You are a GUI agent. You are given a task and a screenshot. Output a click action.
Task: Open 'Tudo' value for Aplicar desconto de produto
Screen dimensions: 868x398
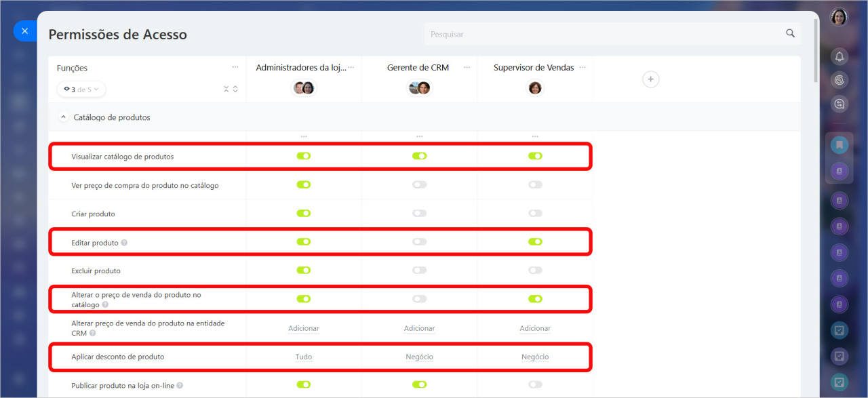point(304,357)
